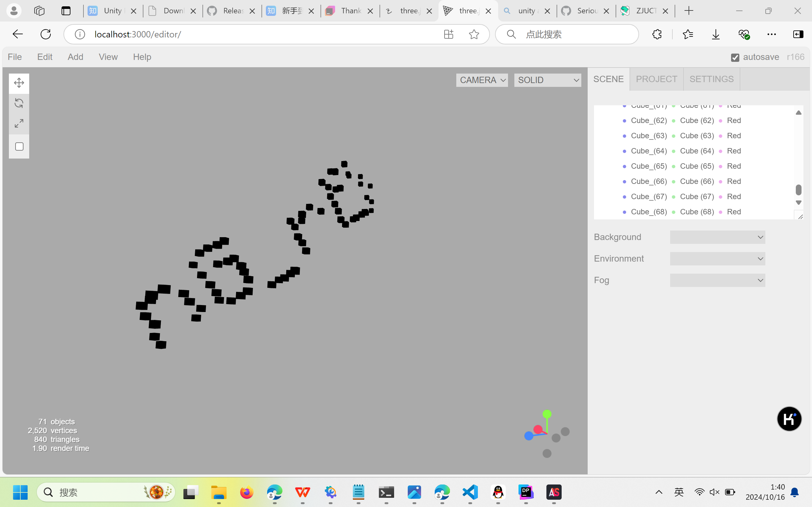The image size is (812, 507).
Task: Select Cube_(64) in the scene outliner
Action: [649, 151]
